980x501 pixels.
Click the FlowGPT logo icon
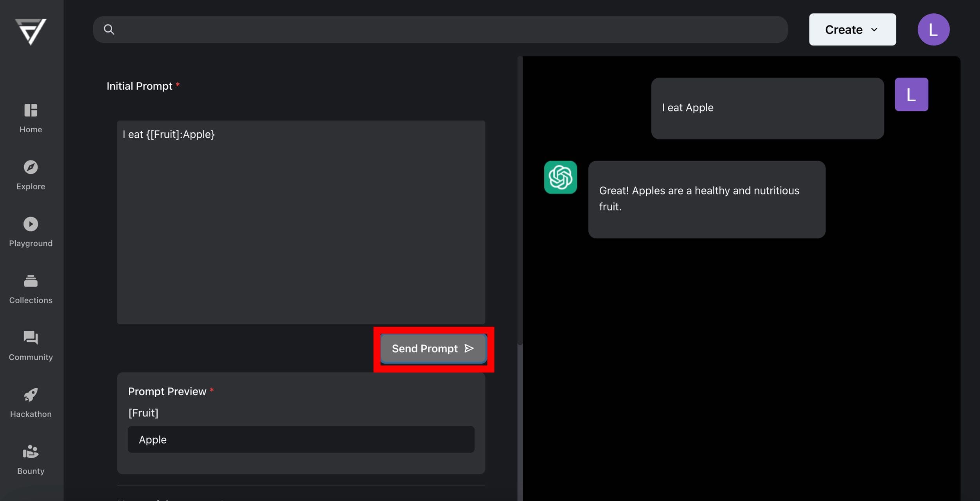[31, 31]
